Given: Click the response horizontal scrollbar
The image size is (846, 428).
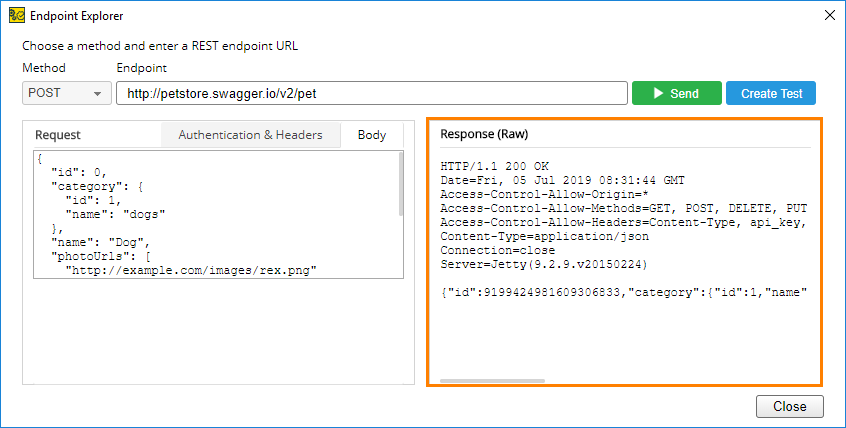Looking at the screenshot, I should tap(492, 381).
